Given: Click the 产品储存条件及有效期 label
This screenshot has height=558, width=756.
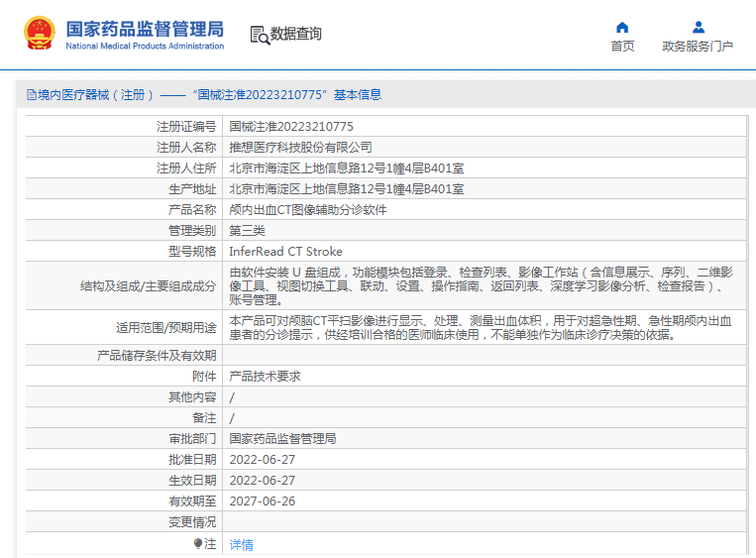Looking at the screenshot, I should [157, 356].
